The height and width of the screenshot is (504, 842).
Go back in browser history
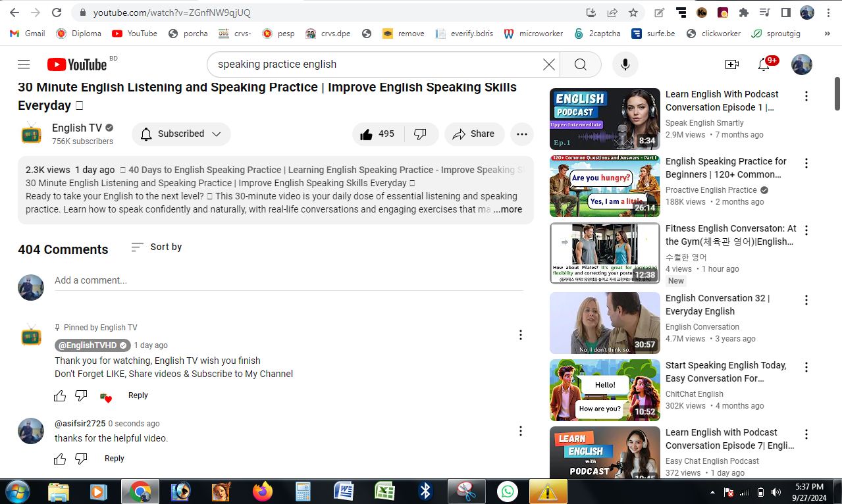pyautogui.click(x=14, y=13)
